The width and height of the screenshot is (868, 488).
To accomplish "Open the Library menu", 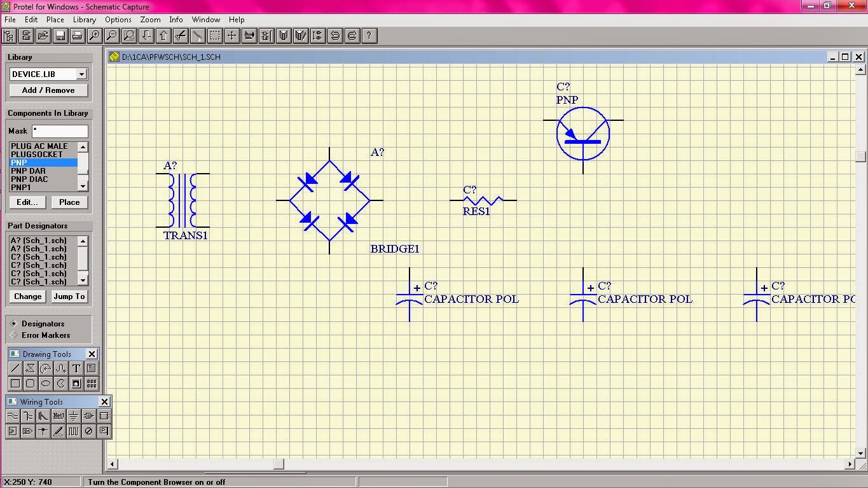I will [85, 20].
